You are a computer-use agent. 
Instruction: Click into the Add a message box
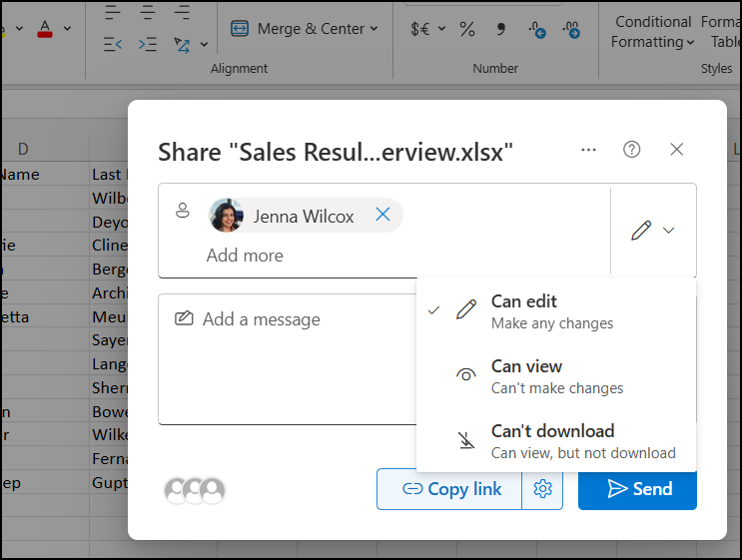click(288, 359)
